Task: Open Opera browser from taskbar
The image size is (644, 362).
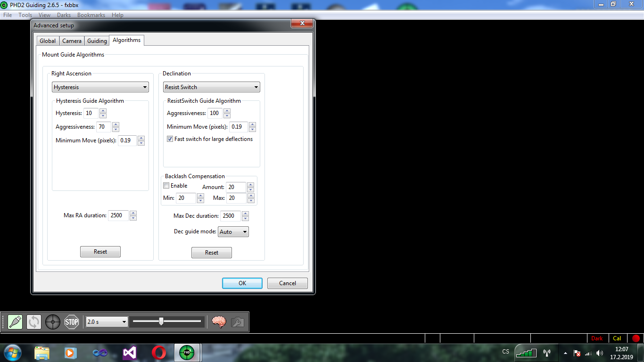Action: (x=159, y=353)
